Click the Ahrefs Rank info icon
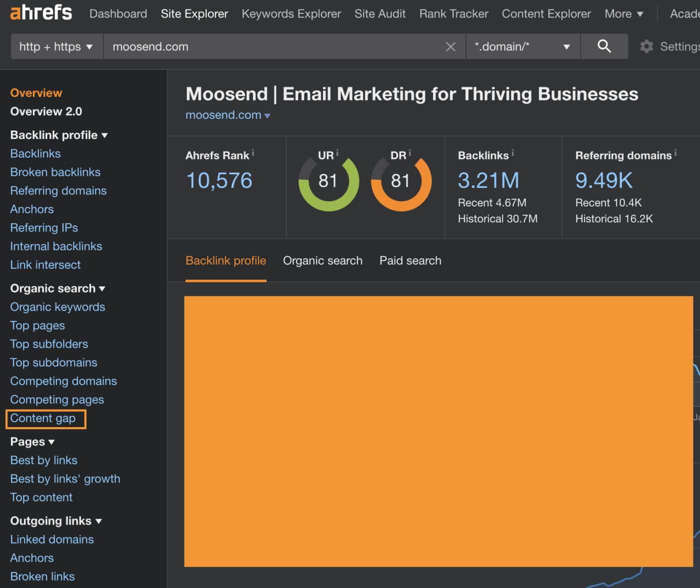700x588 pixels. (x=253, y=153)
